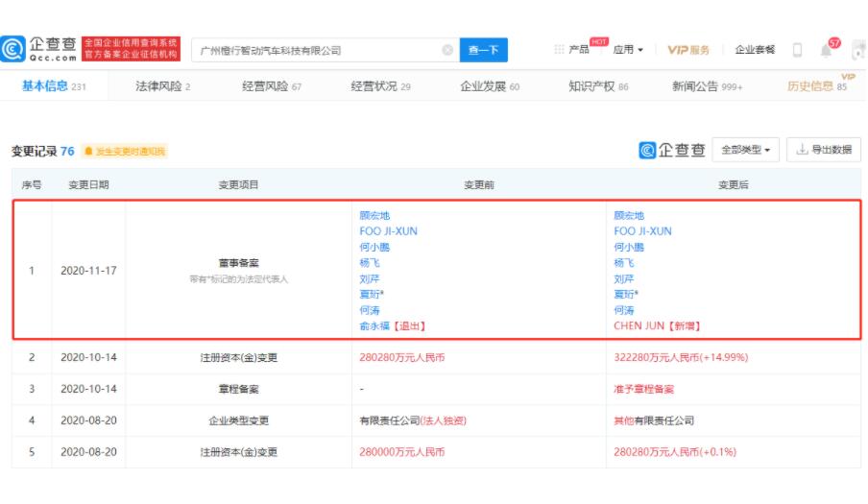868x504 pixels.
Task: Click 何涛 in the 变更前 column
Action: (370, 310)
